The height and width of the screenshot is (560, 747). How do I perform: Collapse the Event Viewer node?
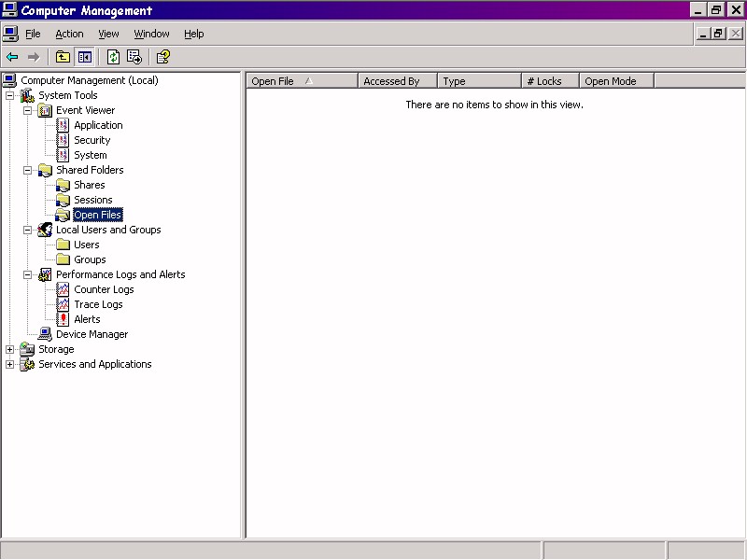pyautogui.click(x=28, y=110)
